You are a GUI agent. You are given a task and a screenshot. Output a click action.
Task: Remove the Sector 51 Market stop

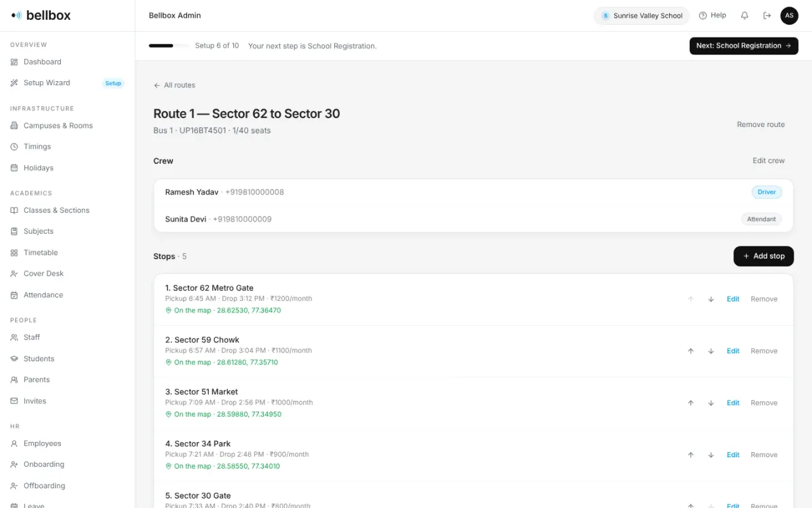click(x=764, y=403)
